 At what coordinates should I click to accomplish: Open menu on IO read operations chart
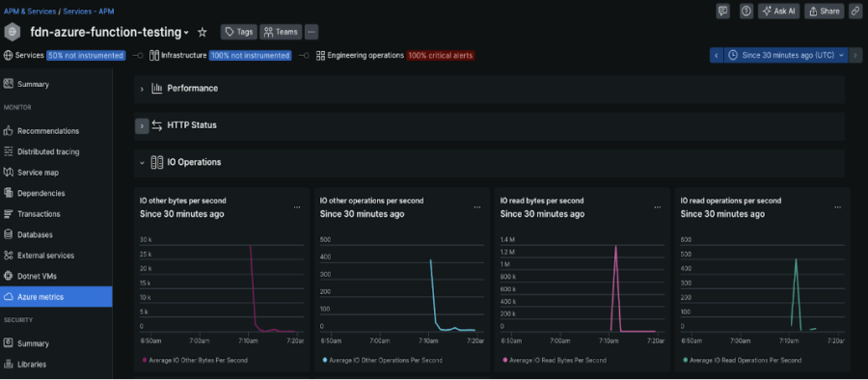point(837,207)
